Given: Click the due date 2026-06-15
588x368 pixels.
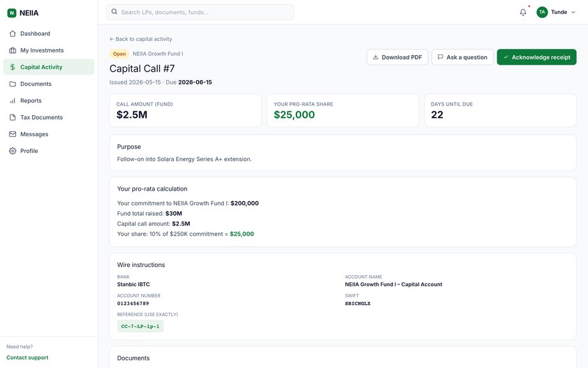Looking at the screenshot, I should [x=195, y=82].
